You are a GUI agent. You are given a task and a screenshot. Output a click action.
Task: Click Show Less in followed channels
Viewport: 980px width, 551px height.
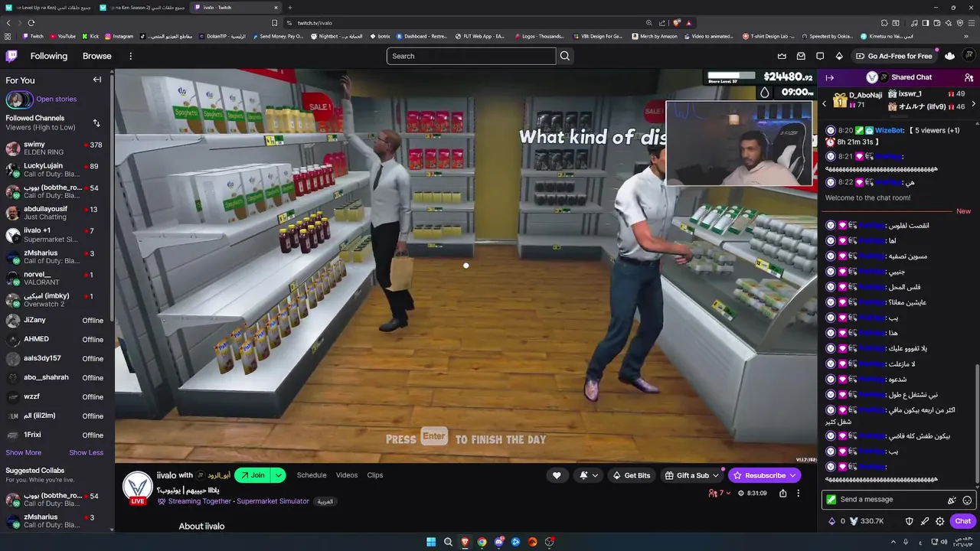pyautogui.click(x=86, y=452)
